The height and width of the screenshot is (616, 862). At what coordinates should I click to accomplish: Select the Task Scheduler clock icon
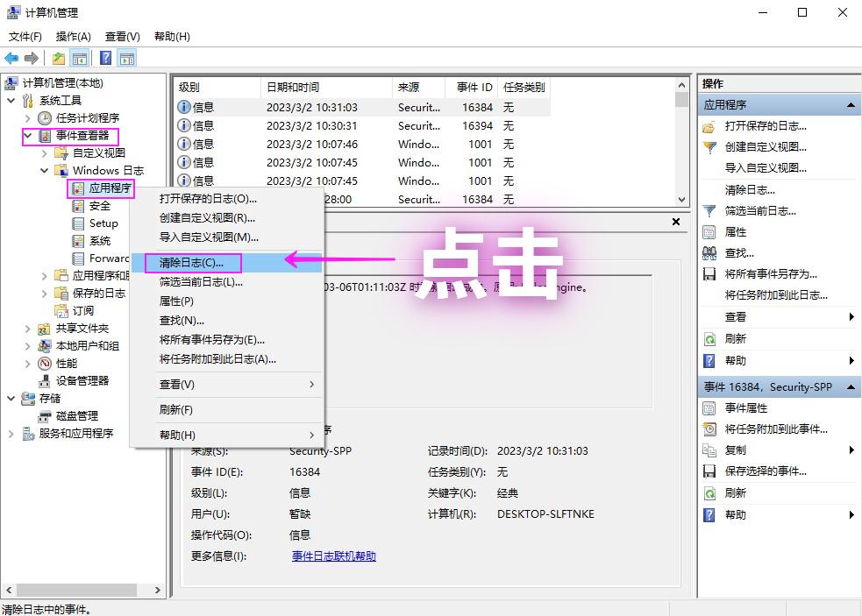coord(45,118)
